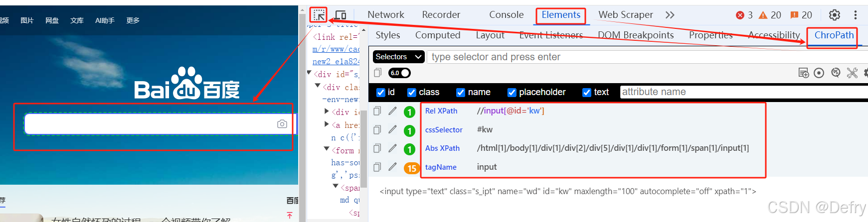Focus the attribute name input
The image size is (868, 222).
744,92
